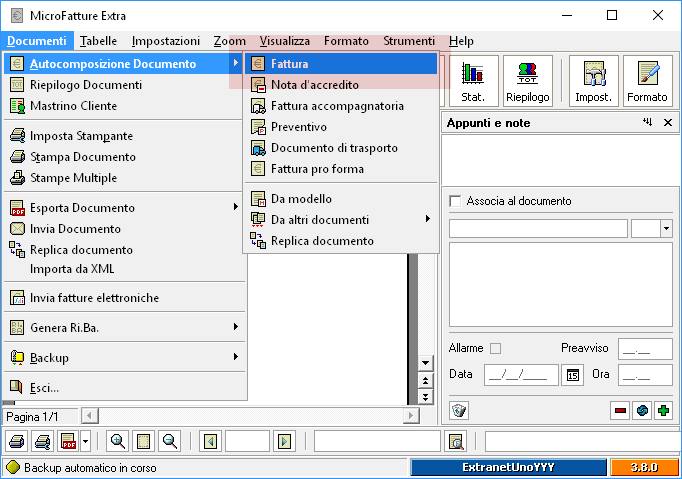Select Esci... to exit
Viewport: 682px width, 479px height.
(x=124, y=387)
